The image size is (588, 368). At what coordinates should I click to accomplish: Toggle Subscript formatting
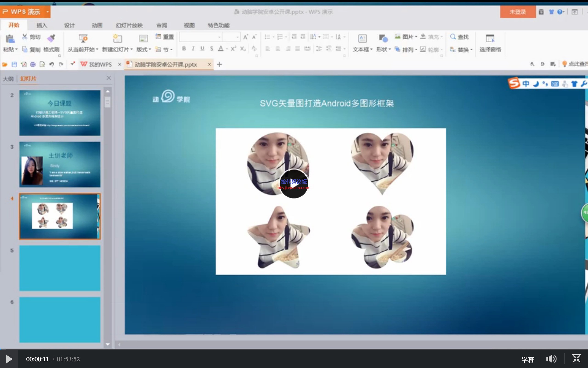(243, 49)
